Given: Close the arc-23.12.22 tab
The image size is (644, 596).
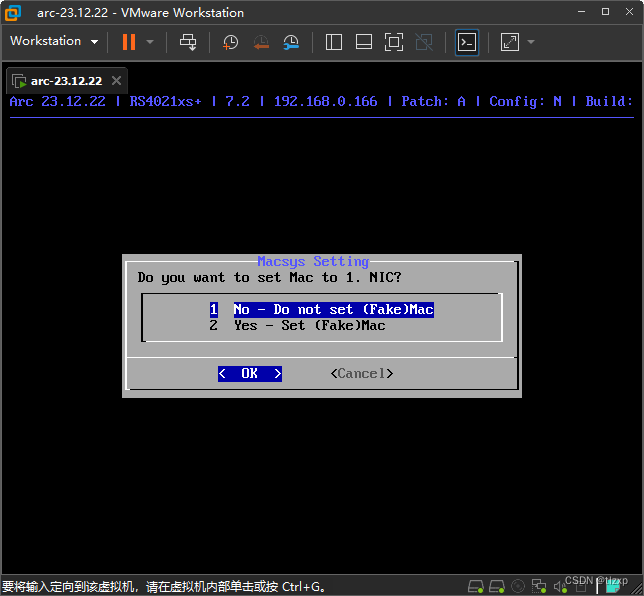Looking at the screenshot, I should (117, 81).
